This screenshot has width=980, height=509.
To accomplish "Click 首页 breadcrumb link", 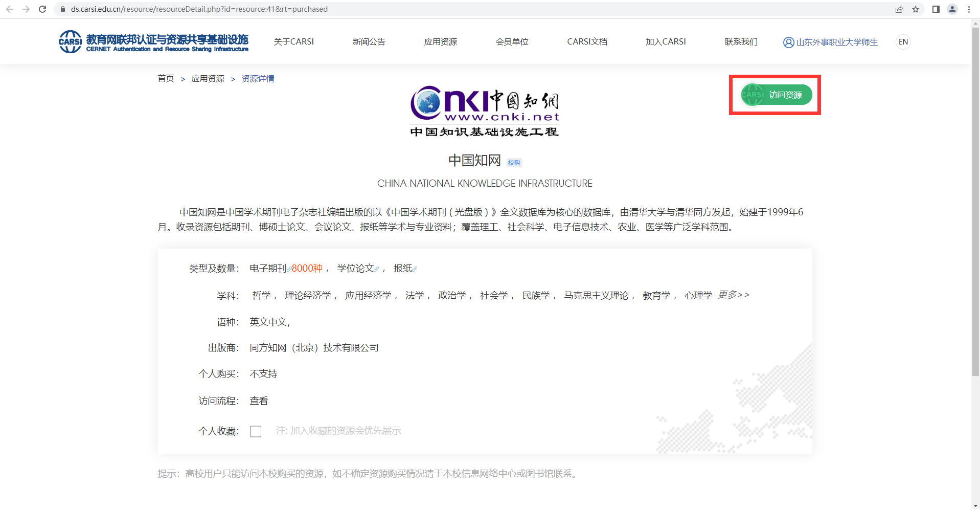I will 166,78.
